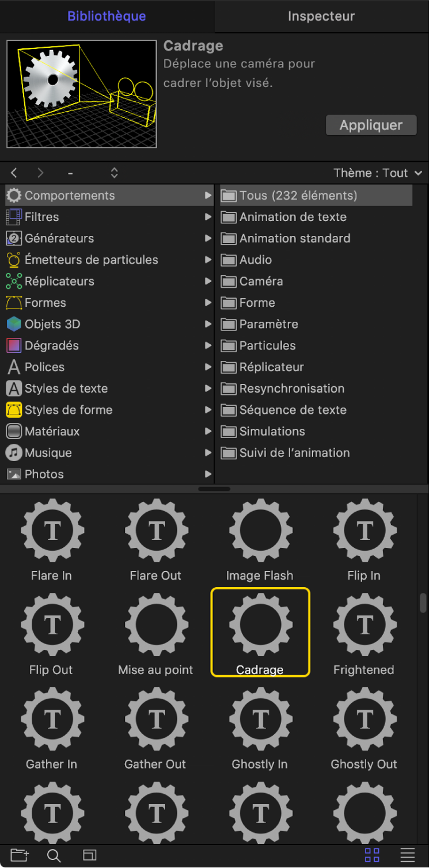
Task: Open the path pop-up menu arrows
Action: point(114,173)
